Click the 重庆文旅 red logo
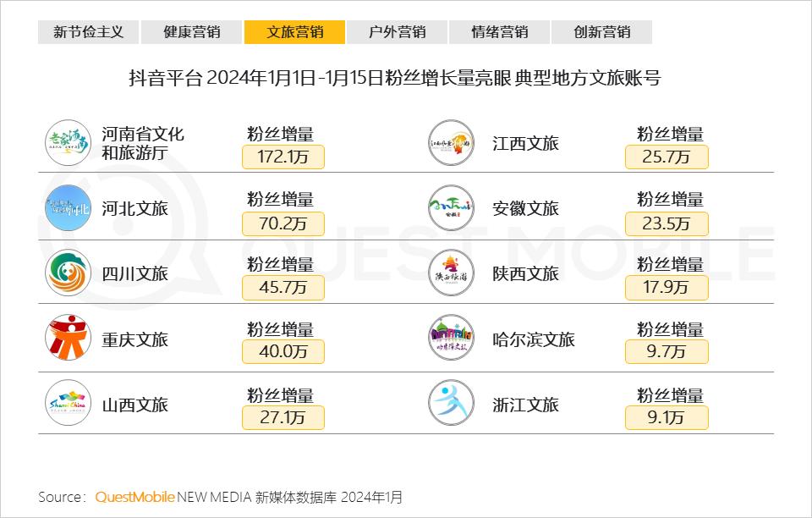 68,338
